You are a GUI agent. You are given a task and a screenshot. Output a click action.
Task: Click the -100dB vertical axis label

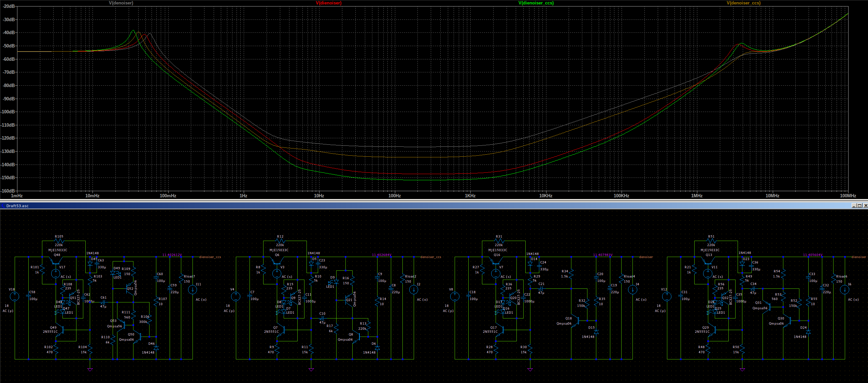8,112
